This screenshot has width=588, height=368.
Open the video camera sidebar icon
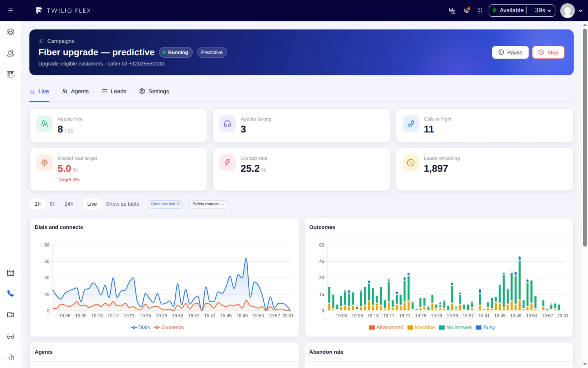pyautogui.click(x=11, y=315)
